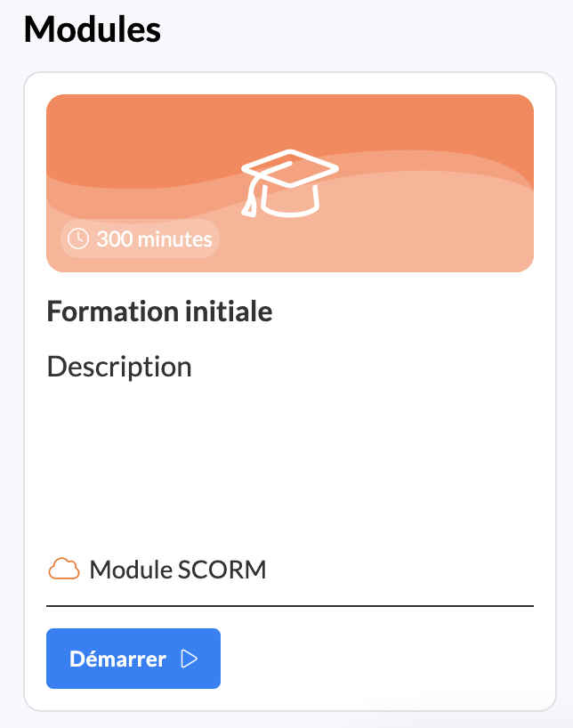Click the graduation cap icon
Screen dimensions: 573x728
tap(290, 181)
